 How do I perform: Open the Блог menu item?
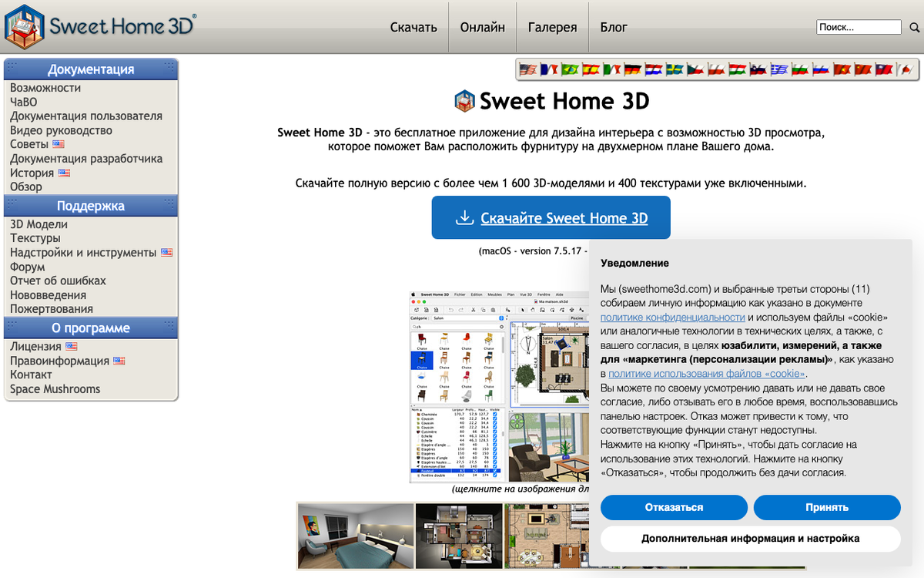pos(614,27)
